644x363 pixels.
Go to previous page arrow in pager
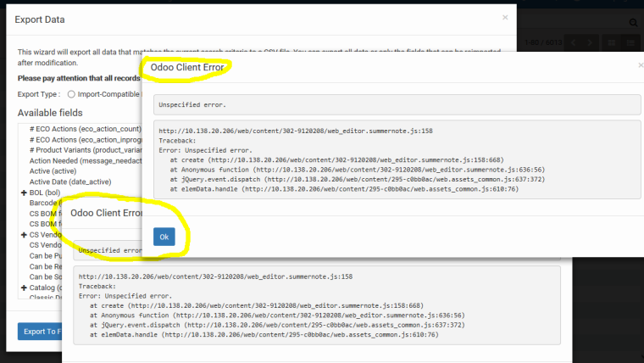pyautogui.click(x=573, y=42)
